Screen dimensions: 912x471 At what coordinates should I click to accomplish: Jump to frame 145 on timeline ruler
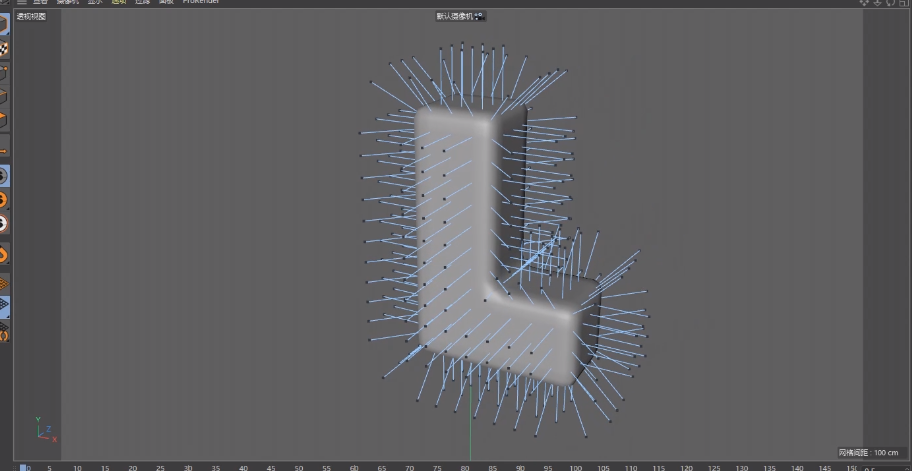point(825,468)
